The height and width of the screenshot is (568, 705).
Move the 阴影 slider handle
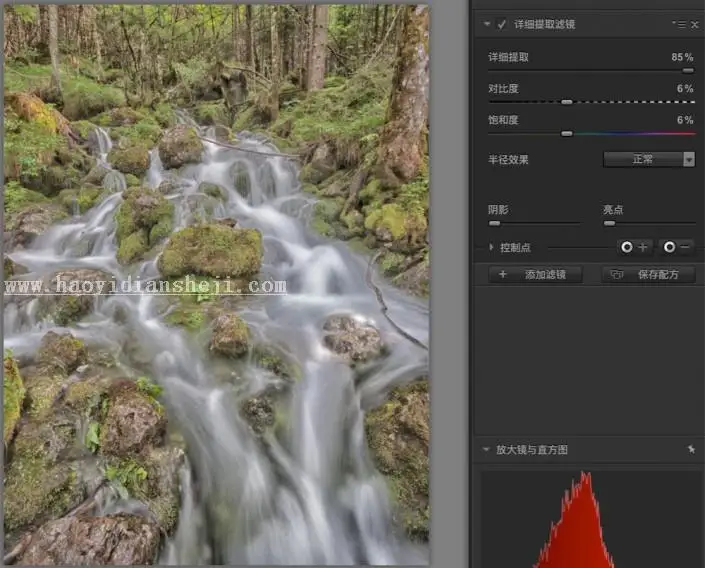494,223
